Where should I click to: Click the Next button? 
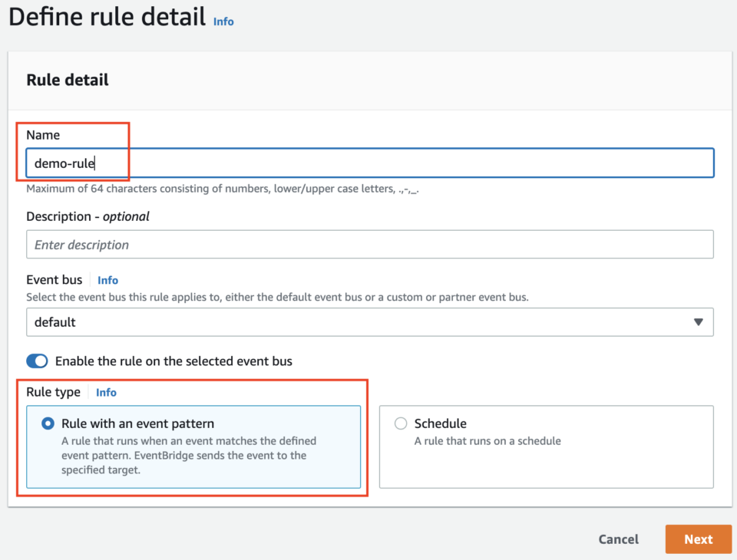point(698,539)
